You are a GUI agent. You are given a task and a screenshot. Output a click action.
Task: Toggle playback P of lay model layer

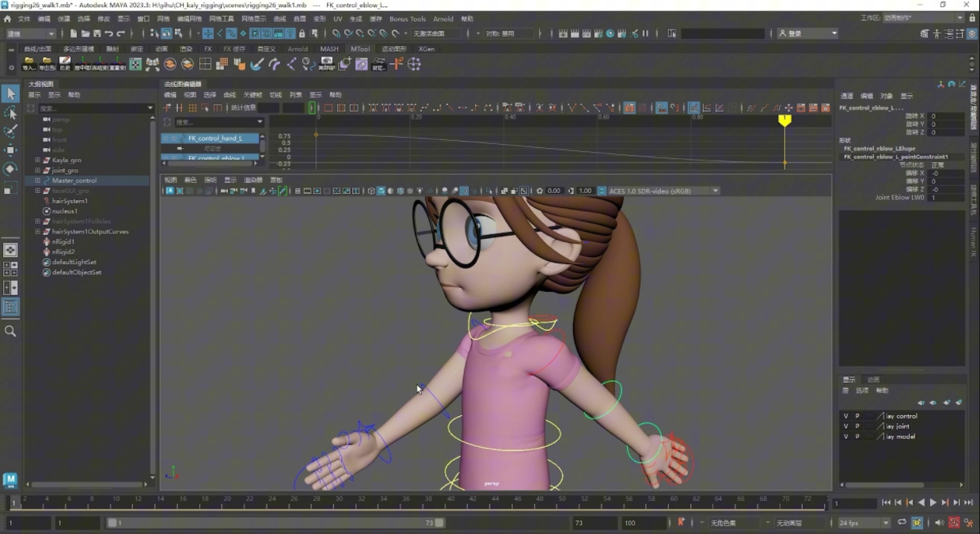(857, 437)
